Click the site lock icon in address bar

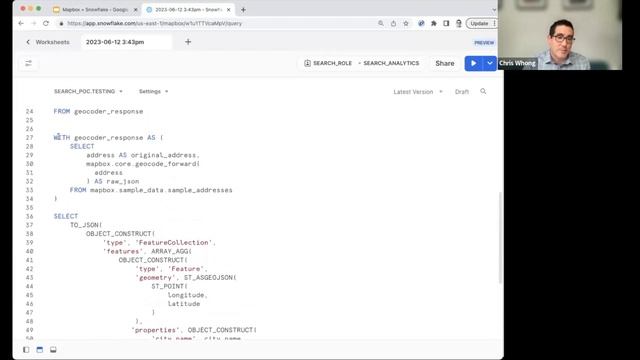61,23
